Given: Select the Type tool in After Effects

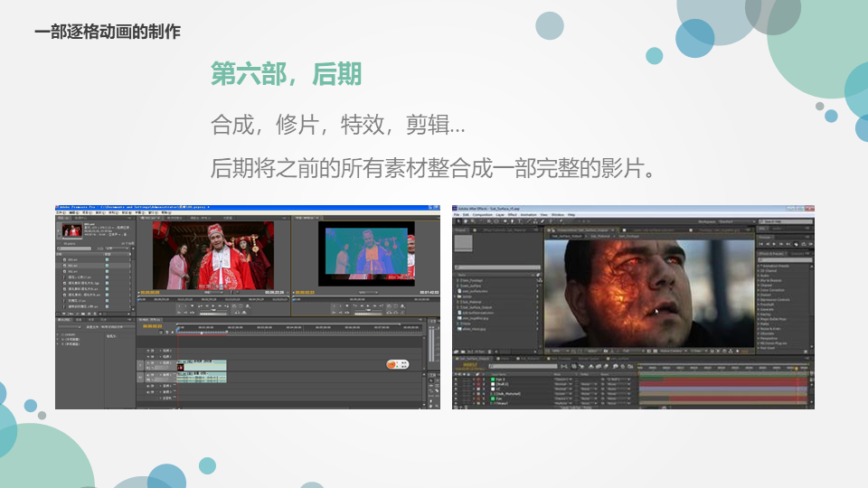Looking at the screenshot, I should tap(519, 221).
